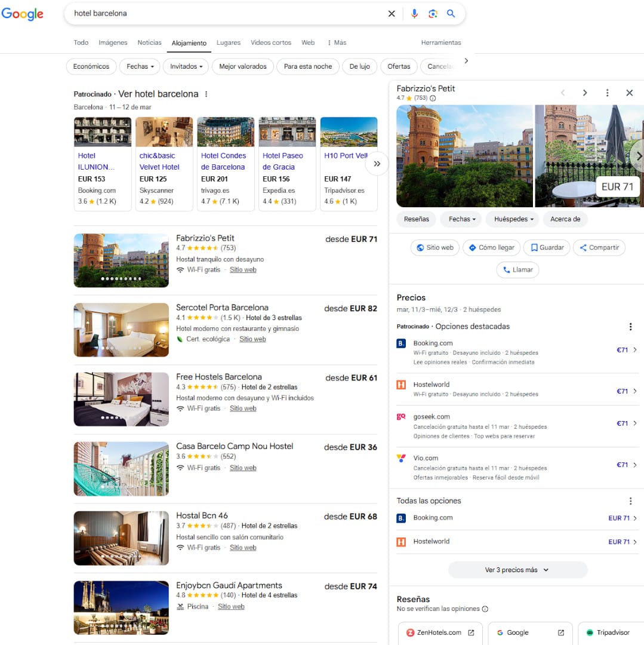Image resolution: width=644 pixels, height=645 pixels.
Task: Clear the search box text
Action: point(392,14)
